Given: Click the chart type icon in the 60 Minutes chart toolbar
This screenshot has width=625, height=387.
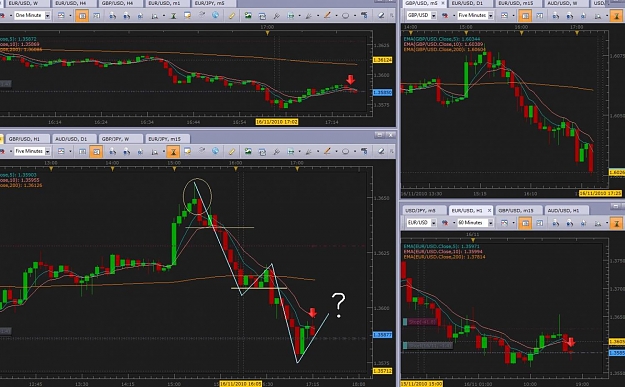Looking at the screenshot, I should [x=504, y=223].
